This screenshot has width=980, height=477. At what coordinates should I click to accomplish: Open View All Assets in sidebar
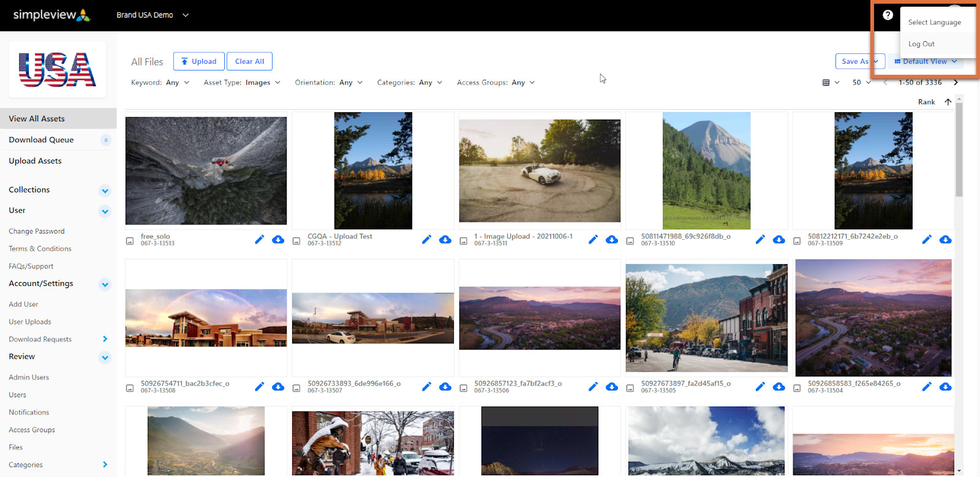click(x=58, y=119)
